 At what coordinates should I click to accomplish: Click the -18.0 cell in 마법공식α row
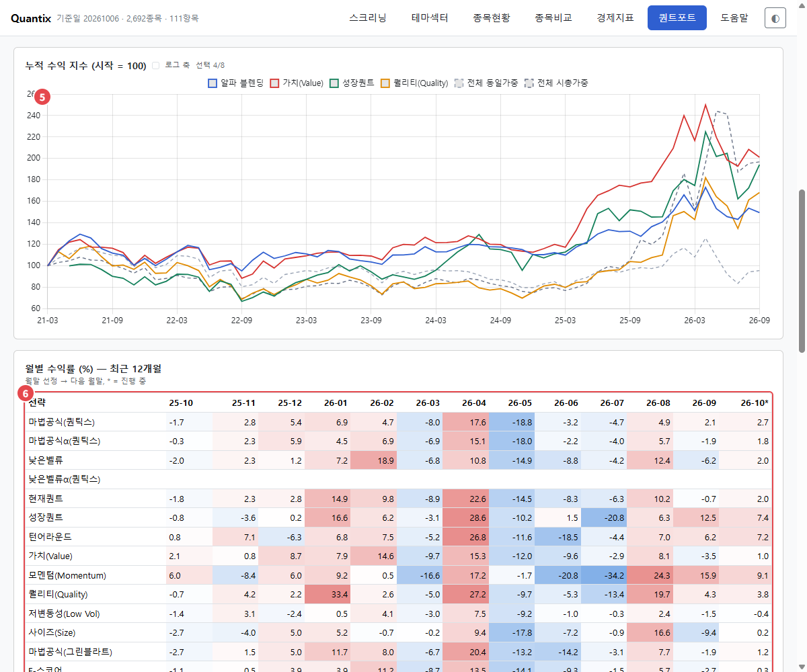click(x=512, y=441)
